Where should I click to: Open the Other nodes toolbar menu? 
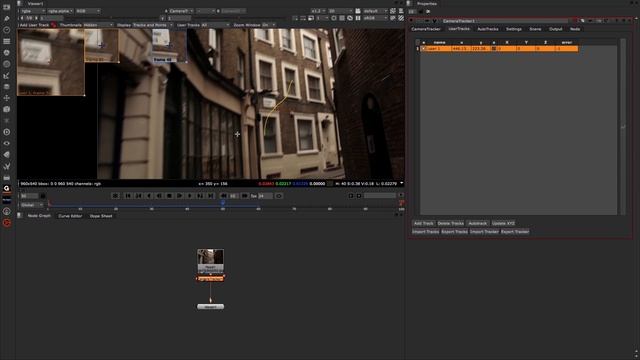click(7, 178)
